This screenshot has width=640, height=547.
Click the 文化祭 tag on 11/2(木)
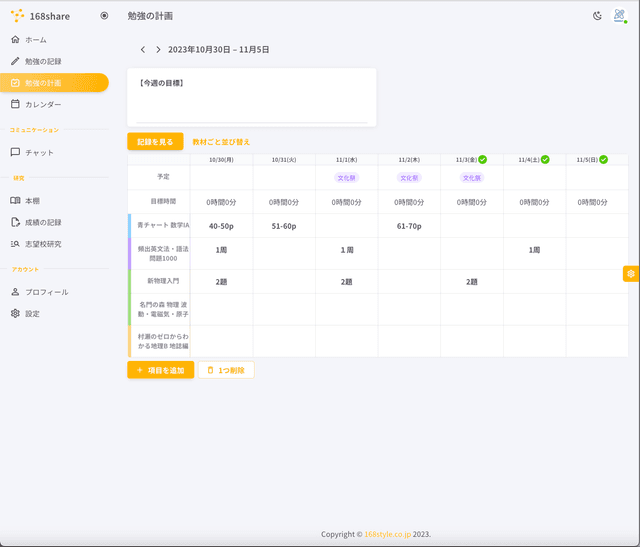click(409, 178)
